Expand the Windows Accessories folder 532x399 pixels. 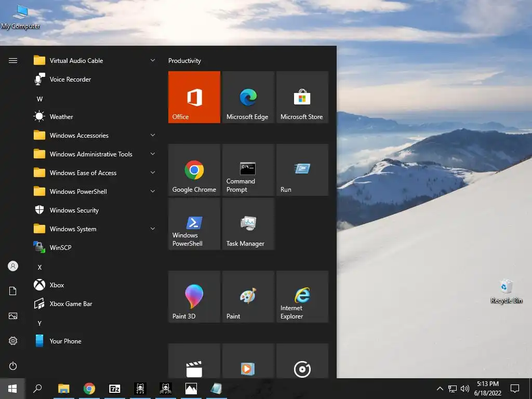[95, 136]
